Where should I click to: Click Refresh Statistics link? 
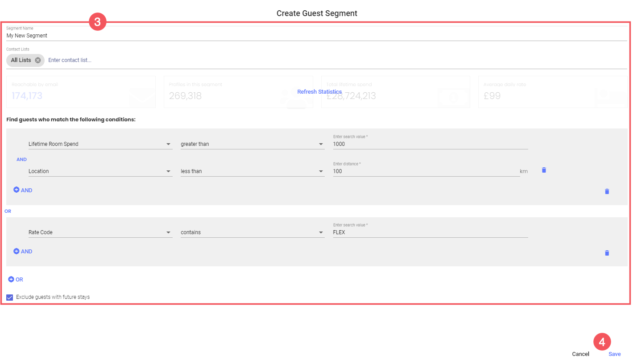coord(319,92)
